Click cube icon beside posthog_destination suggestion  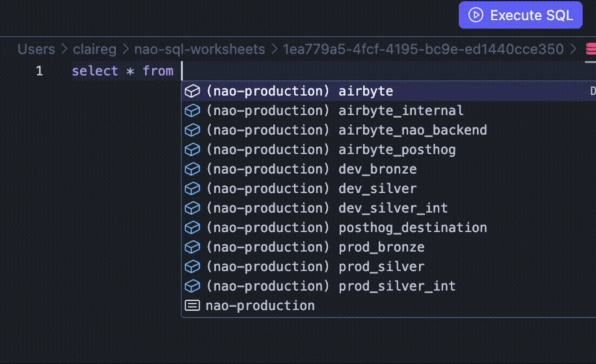pyautogui.click(x=192, y=227)
